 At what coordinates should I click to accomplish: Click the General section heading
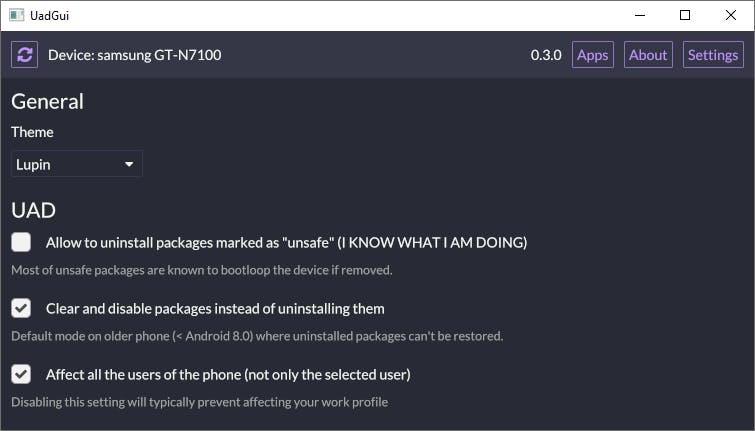click(x=47, y=101)
